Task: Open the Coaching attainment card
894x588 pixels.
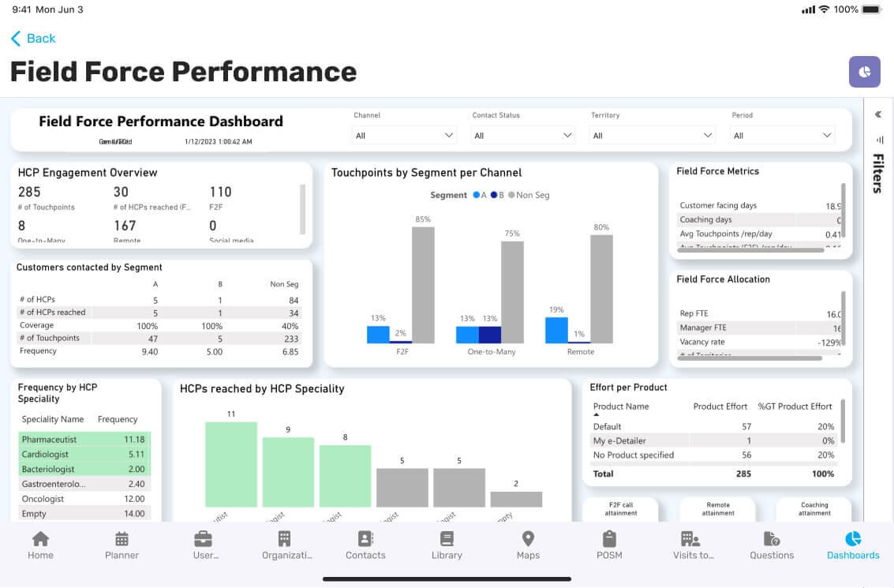Action: pos(814,509)
